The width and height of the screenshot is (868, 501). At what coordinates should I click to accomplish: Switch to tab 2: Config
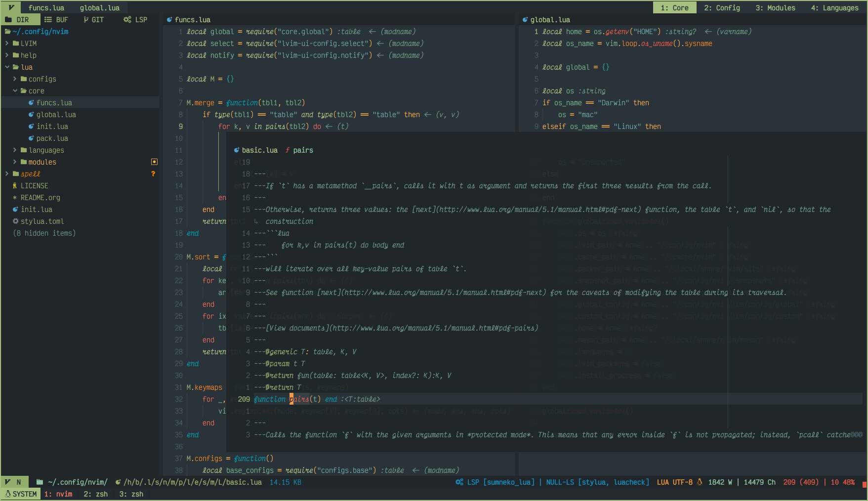[722, 8]
